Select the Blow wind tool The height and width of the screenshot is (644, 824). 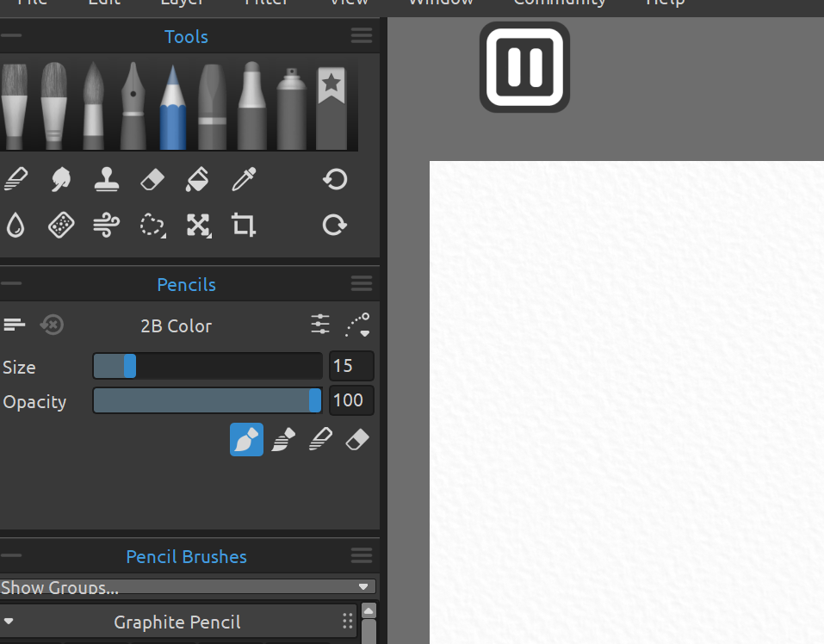107,226
